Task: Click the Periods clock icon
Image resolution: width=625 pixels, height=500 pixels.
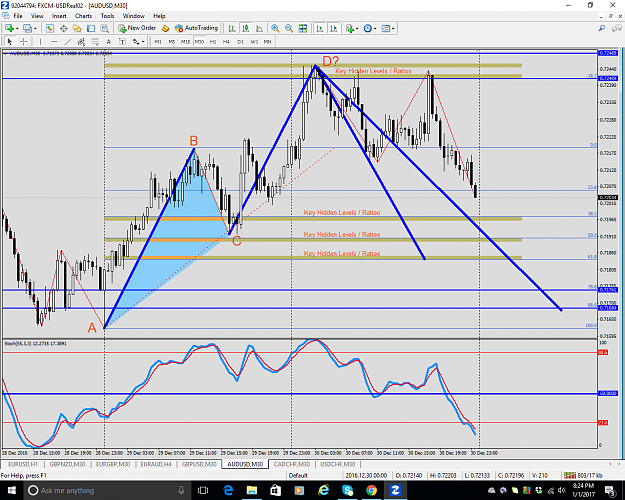Action: tap(368, 28)
